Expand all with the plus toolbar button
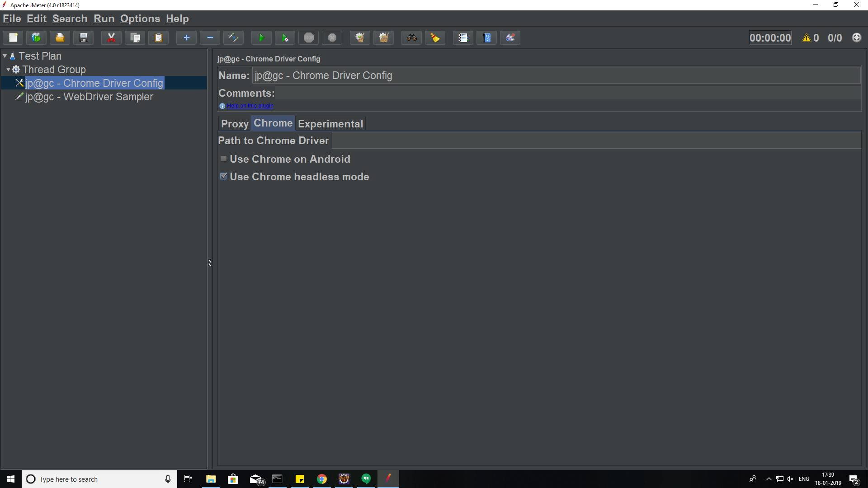The image size is (868, 488). pyautogui.click(x=186, y=38)
